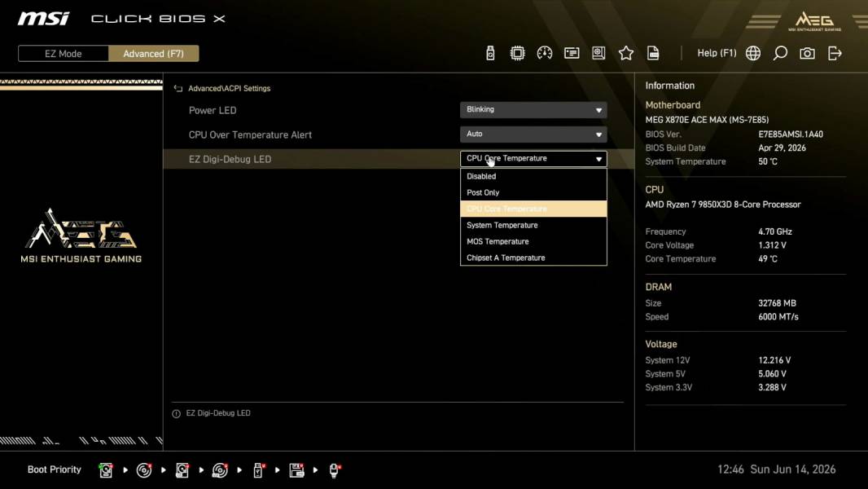Open Favorites via the star icon
Image resolution: width=868 pixels, height=489 pixels.
[626, 53]
